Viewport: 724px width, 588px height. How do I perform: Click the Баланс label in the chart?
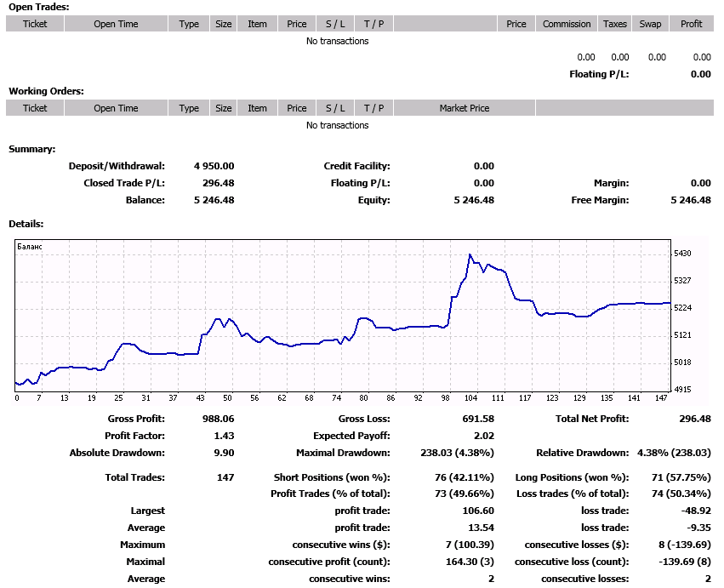[x=30, y=247]
